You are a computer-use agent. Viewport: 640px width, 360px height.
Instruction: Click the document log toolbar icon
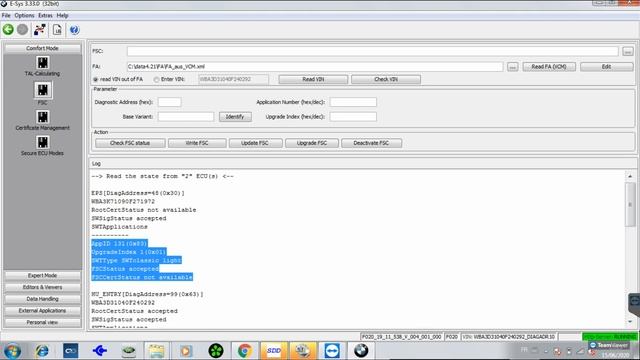pos(57,30)
